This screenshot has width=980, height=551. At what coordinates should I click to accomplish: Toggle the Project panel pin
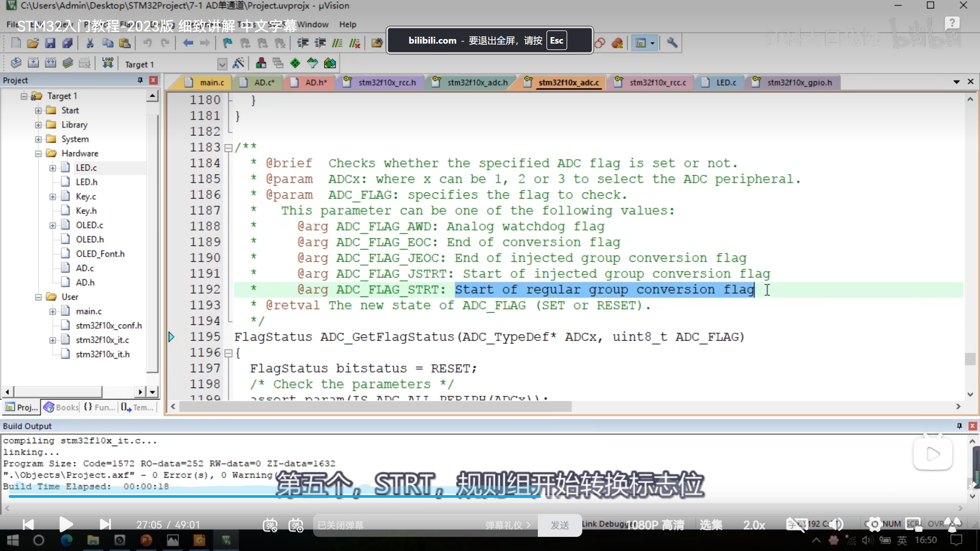pos(140,80)
